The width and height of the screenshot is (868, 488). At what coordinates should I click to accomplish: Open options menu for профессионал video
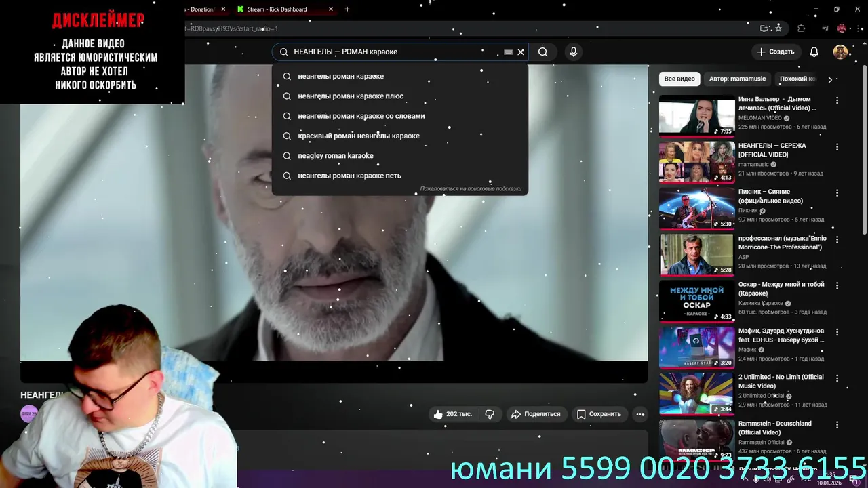point(837,239)
